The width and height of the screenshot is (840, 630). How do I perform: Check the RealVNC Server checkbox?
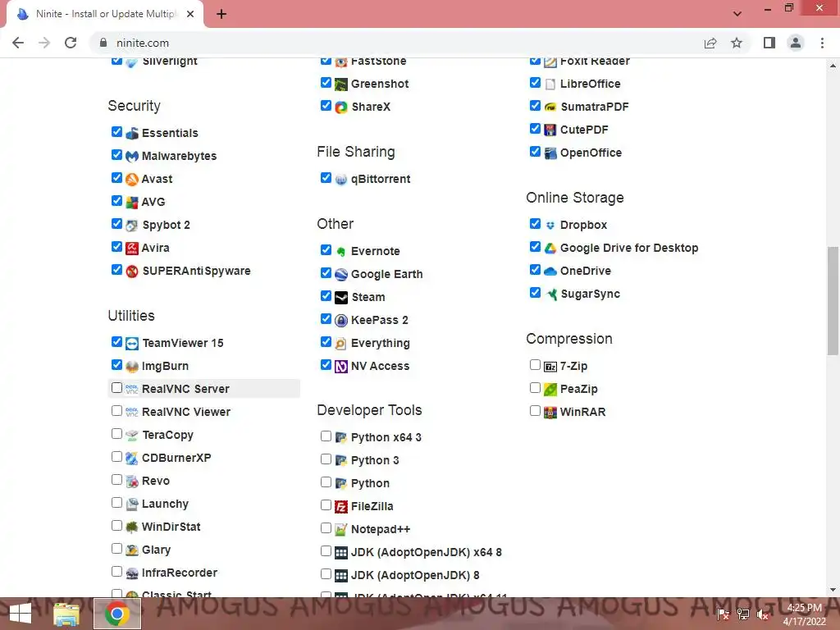116,387
